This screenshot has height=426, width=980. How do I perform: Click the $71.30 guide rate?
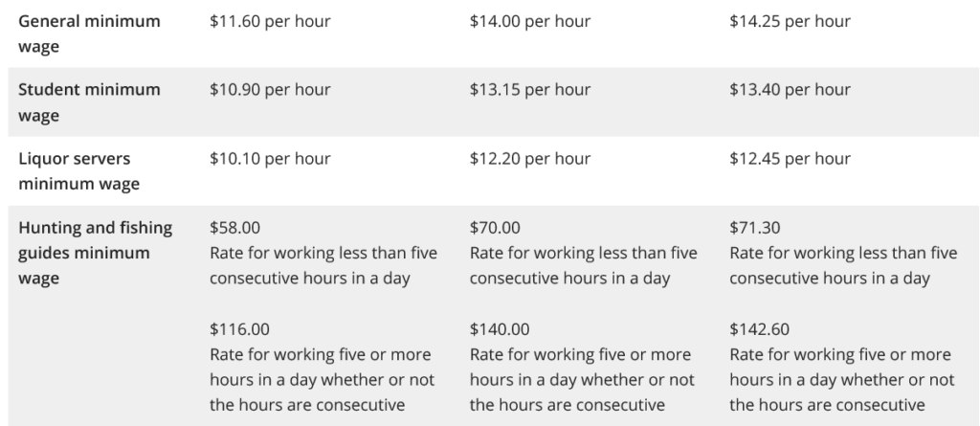[755, 228]
